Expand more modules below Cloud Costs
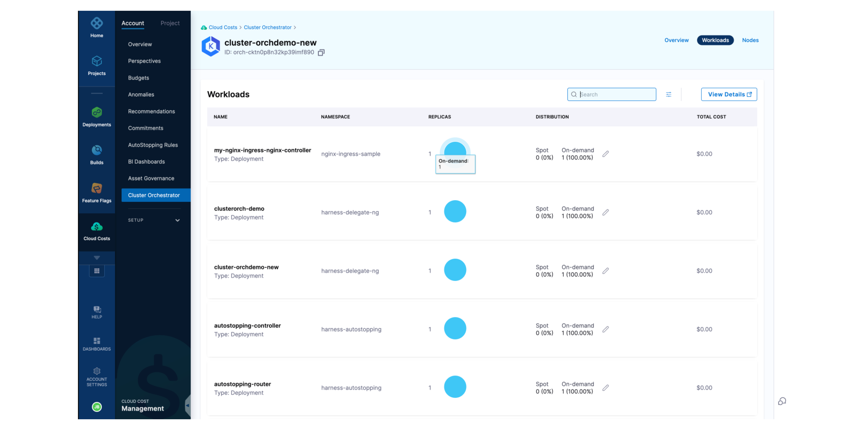This screenshot has width=868, height=430. pos(97,258)
